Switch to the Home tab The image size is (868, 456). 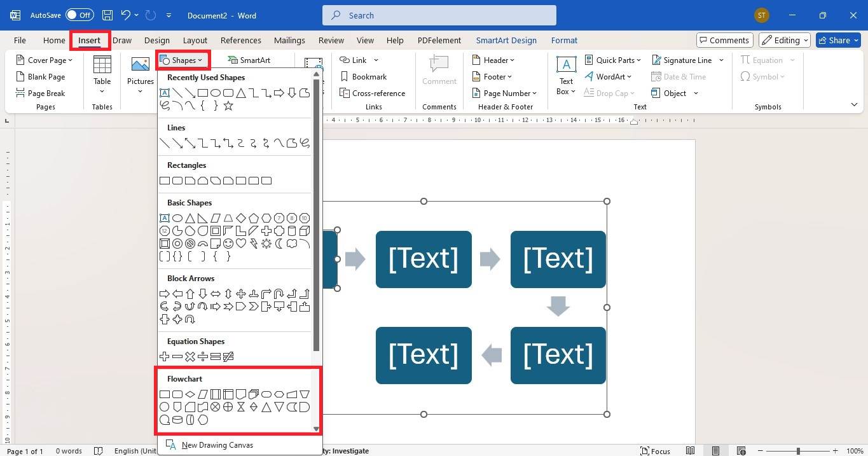54,40
